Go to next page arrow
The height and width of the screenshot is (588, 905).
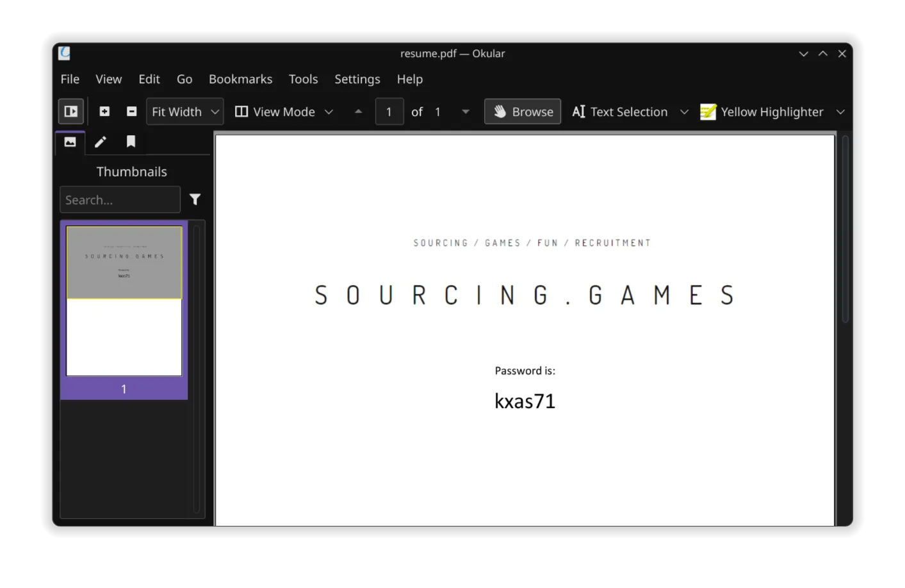[466, 111]
